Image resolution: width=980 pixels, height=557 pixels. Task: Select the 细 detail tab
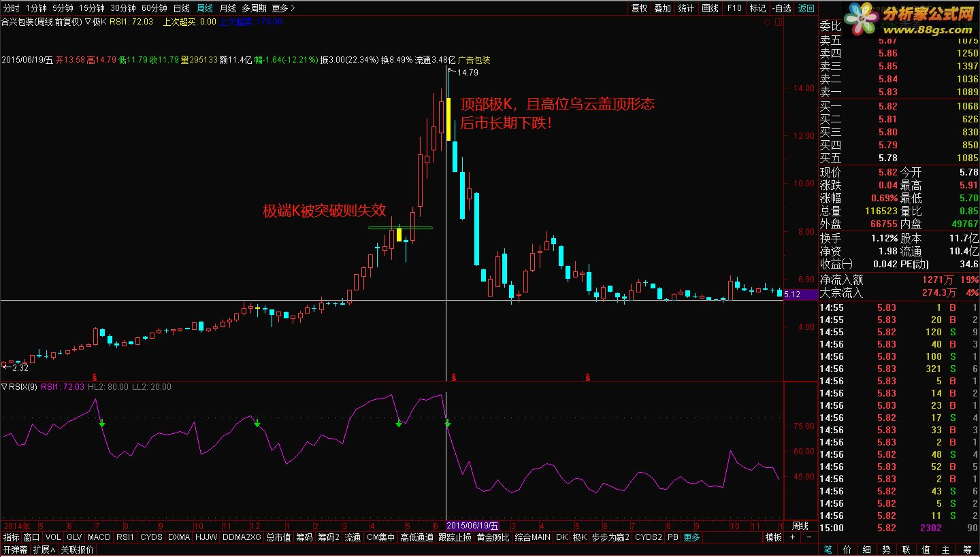click(x=867, y=550)
